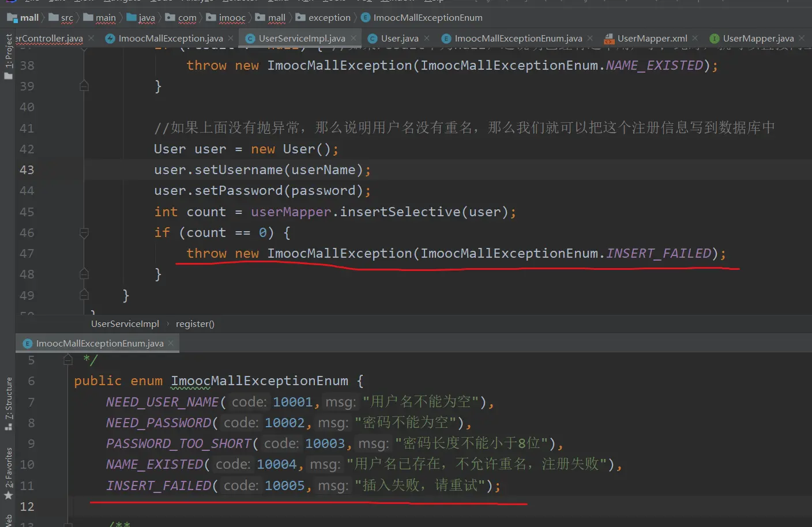Click the register() breadcrumb link
This screenshot has width=812, height=527.
point(194,324)
